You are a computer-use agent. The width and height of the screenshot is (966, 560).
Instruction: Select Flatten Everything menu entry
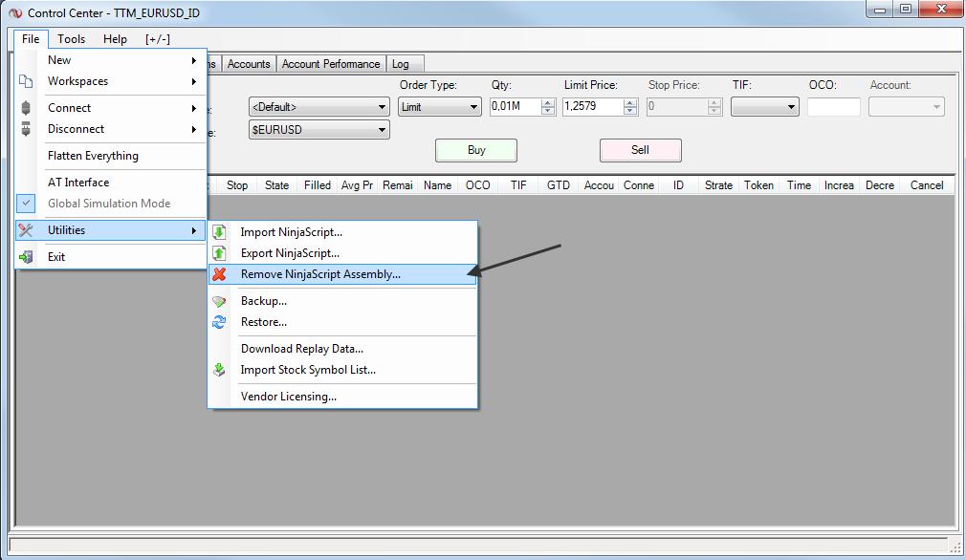112,156
